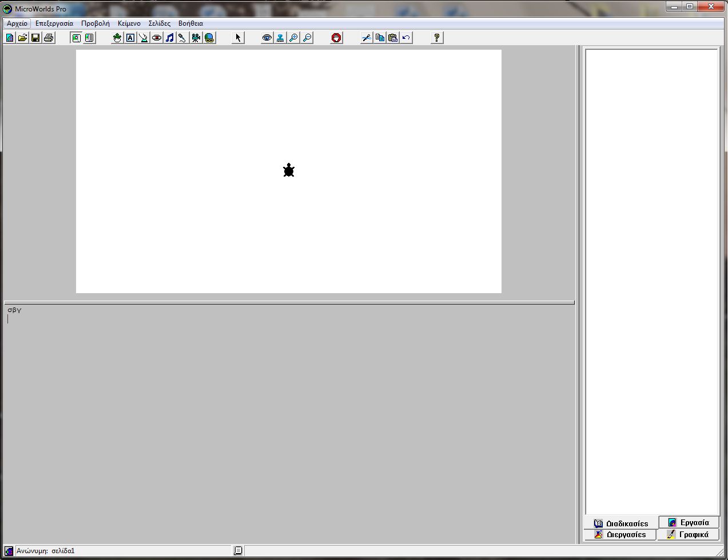Image resolution: width=728 pixels, height=560 pixels.
Task: Record sound with the microphone icon
Action: click(182, 38)
